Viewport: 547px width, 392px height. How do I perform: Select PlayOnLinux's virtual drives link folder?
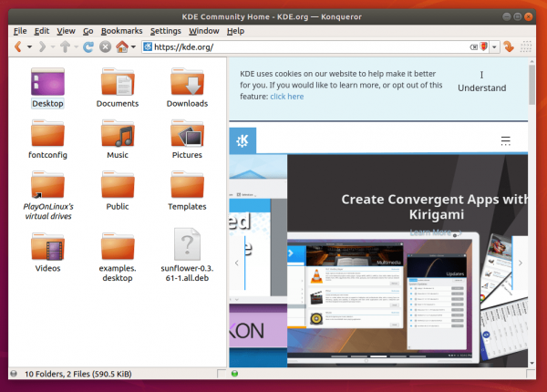[x=47, y=196]
